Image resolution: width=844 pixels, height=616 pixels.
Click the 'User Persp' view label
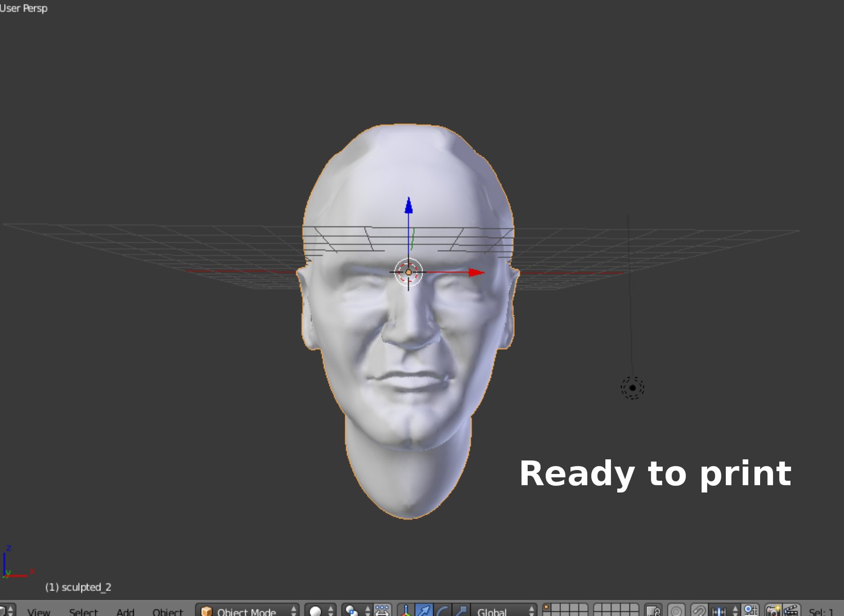click(23, 8)
